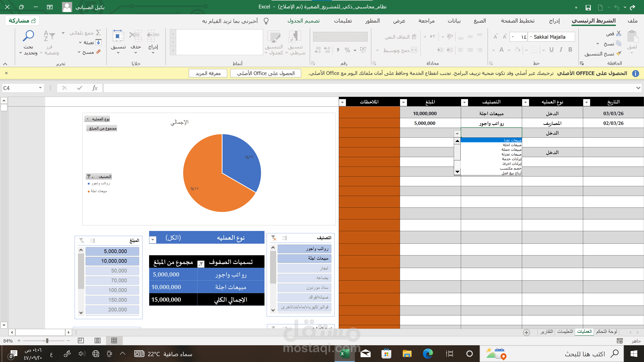Switch to لوحة التحكم sheet tab
The height and width of the screenshot is (362, 644).
coord(606,331)
